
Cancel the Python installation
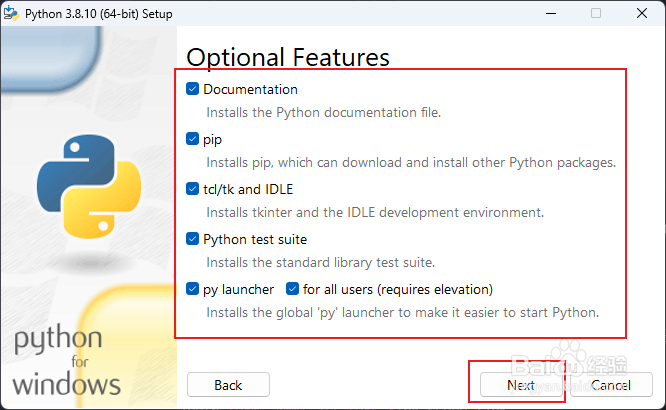click(609, 385)
